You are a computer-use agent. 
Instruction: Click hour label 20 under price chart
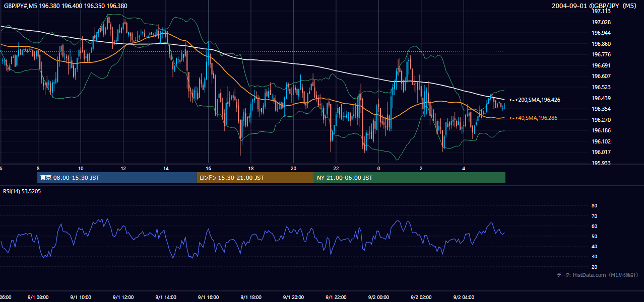point(293,168)
